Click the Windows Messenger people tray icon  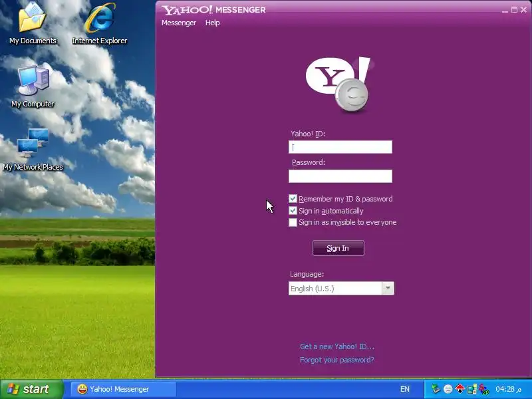(x=484, y=389)
